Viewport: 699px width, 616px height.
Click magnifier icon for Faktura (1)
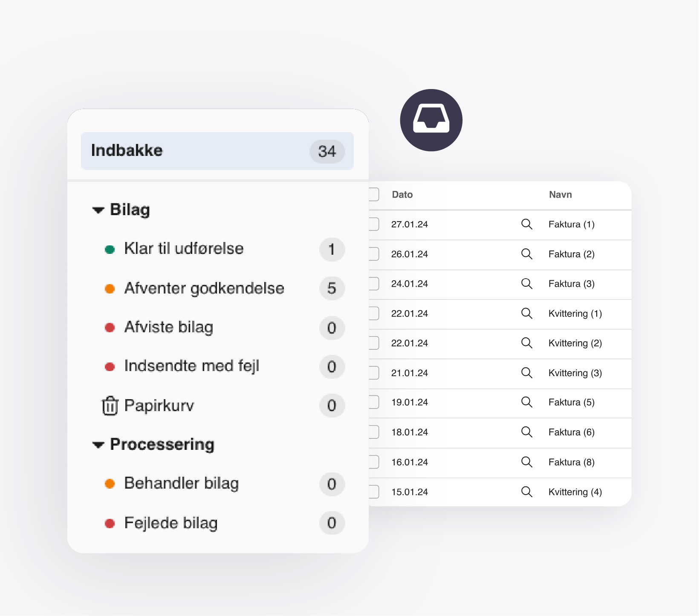tap(527, 224)
